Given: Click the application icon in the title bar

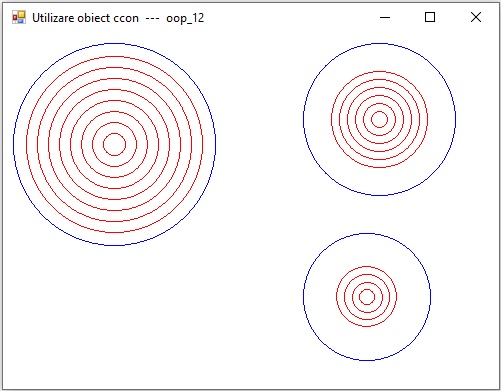Looking at the screenshot, I should tap(19, 17).
